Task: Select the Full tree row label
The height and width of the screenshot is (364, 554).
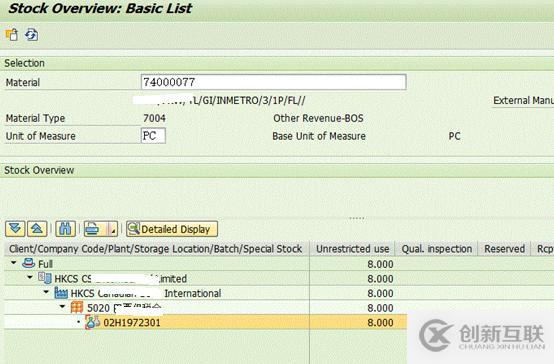Action: click(45, 264)
